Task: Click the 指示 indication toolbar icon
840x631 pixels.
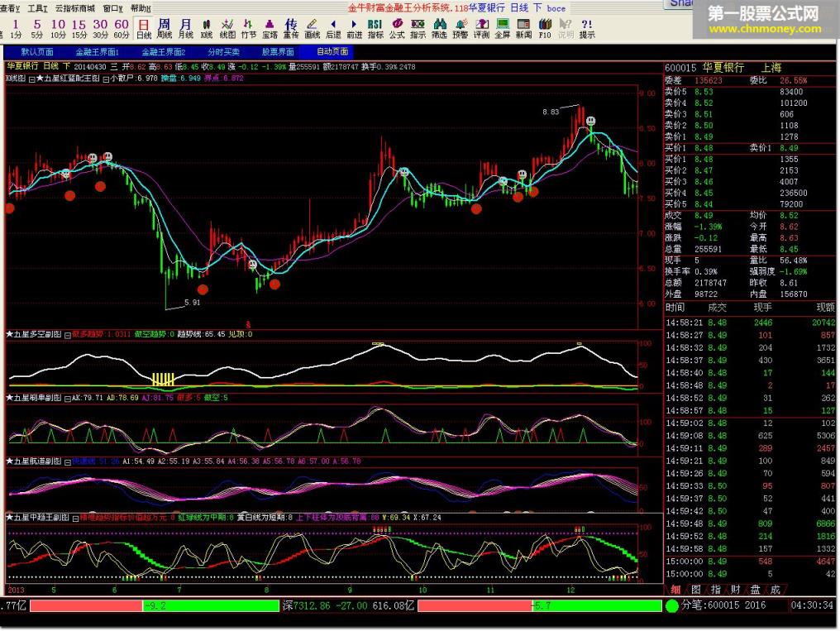Action: (418, 28)
